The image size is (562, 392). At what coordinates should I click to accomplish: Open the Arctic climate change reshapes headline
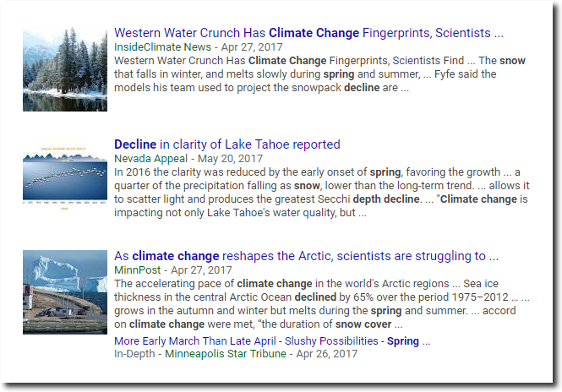[306, 256]
